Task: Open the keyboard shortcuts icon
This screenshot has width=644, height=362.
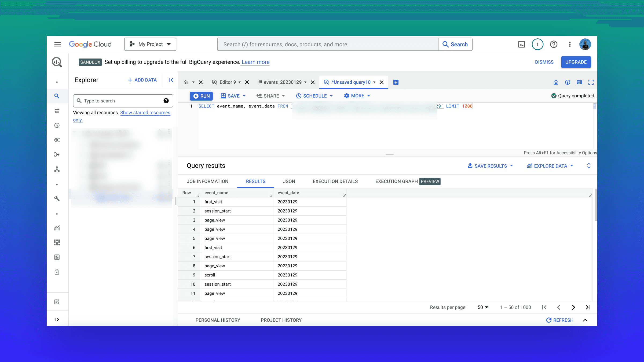Action: point(579,82)
